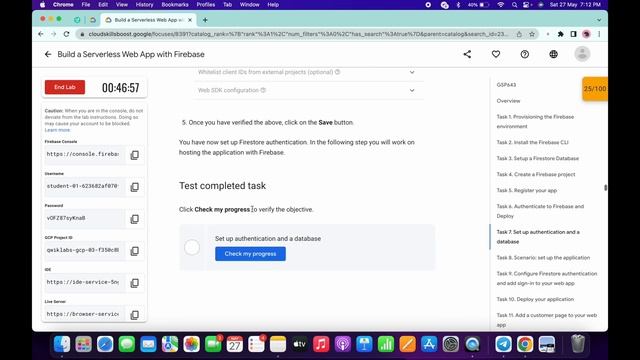Image resolution: width=640 pixels, height=360 pixels.
Task: Select the Build a Serverless Web App tab
Action: coord(149,20)
